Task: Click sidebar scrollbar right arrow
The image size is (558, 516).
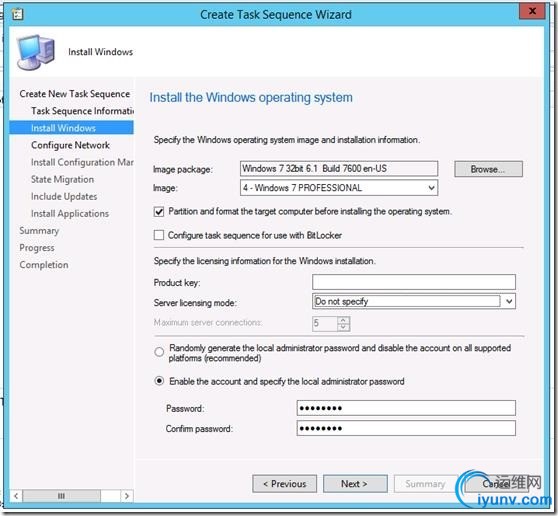Action: click(x=127, y=496)
